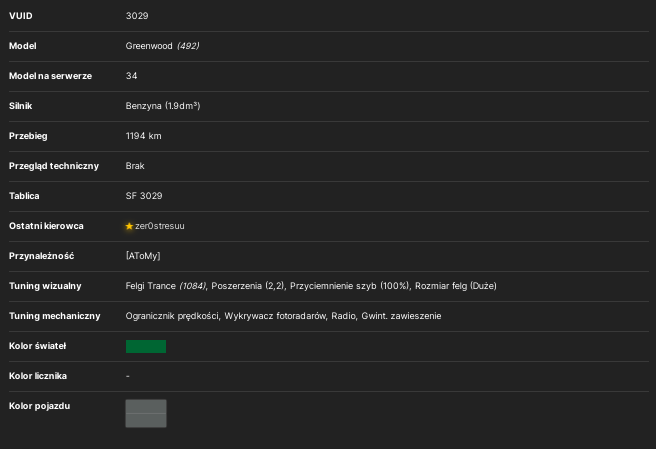Image resolution: width=656 pixels, height=449 pixels.
Task: Click the 1194 km mileage value
Action: coord(144,136)
